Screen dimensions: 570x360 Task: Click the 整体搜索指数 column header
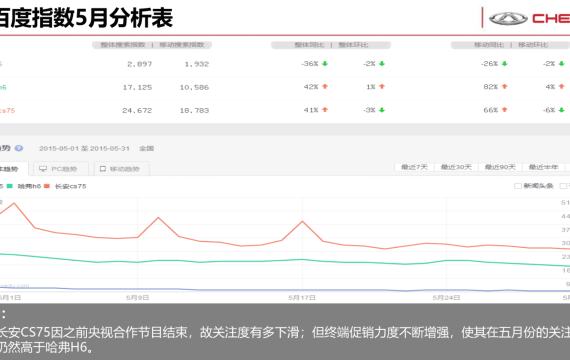coord(123,45)
